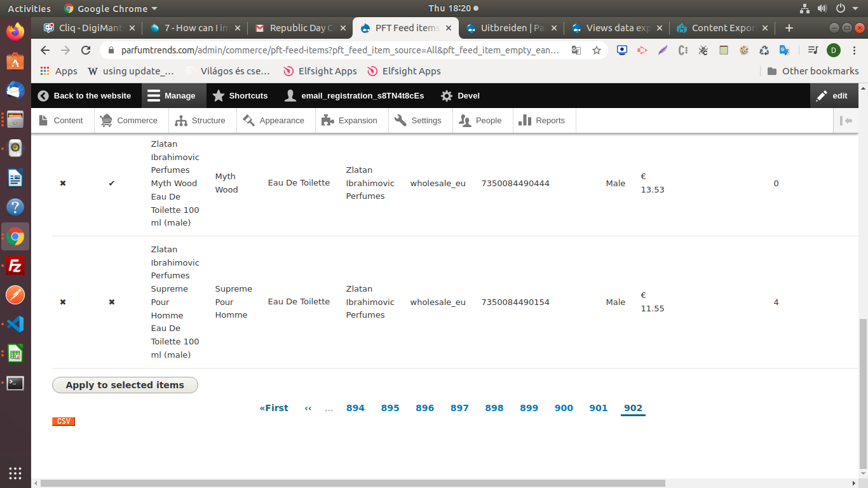Image resolution: width=868 pixels, height=488 pixels.
Task: Launch Visual Studio Code from the dock
Action: [15, 324]
